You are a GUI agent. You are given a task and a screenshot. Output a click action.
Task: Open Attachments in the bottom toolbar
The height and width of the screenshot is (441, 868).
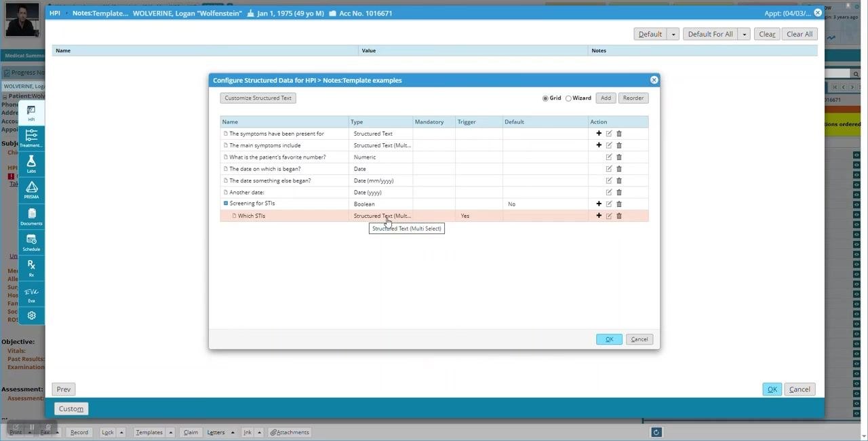pyautogui.click(x=290, y=432)
